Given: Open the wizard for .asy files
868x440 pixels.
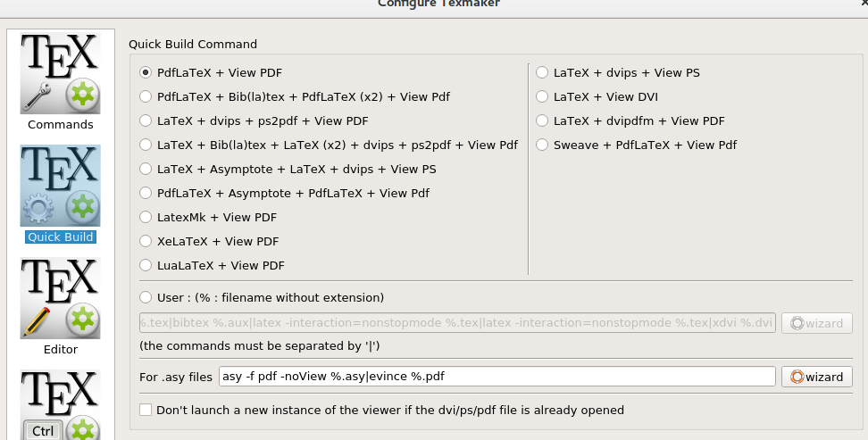Looking at the screenshot, I should tap(817, 377).
